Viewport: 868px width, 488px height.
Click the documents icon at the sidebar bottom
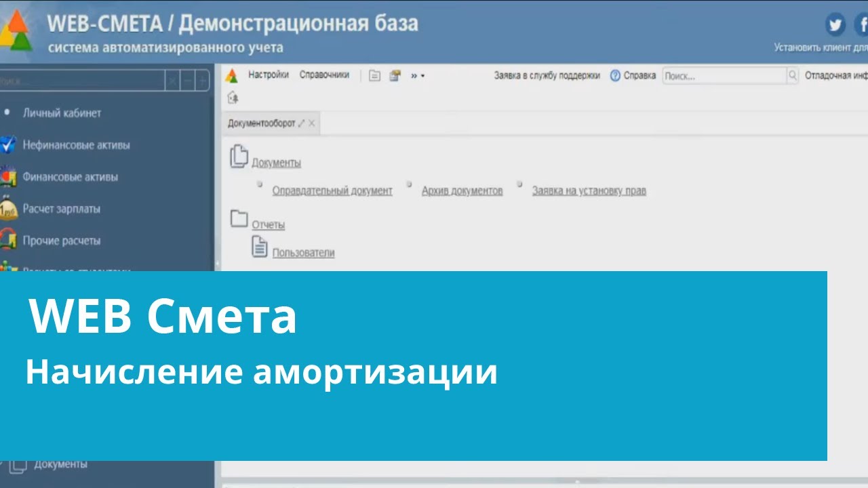(17, 466)
